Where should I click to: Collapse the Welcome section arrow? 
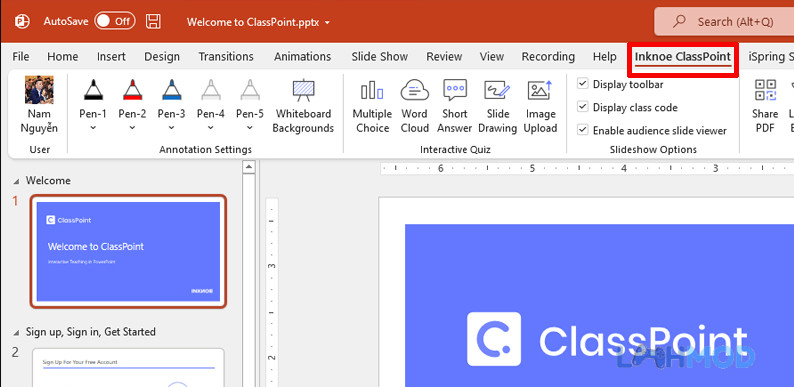[16, 181]
